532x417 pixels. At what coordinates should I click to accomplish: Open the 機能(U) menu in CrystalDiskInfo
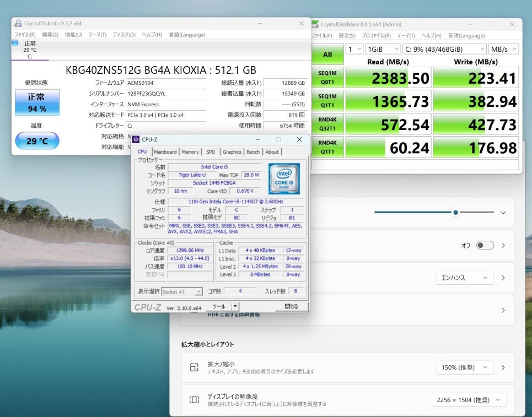[x=73, y=35]
